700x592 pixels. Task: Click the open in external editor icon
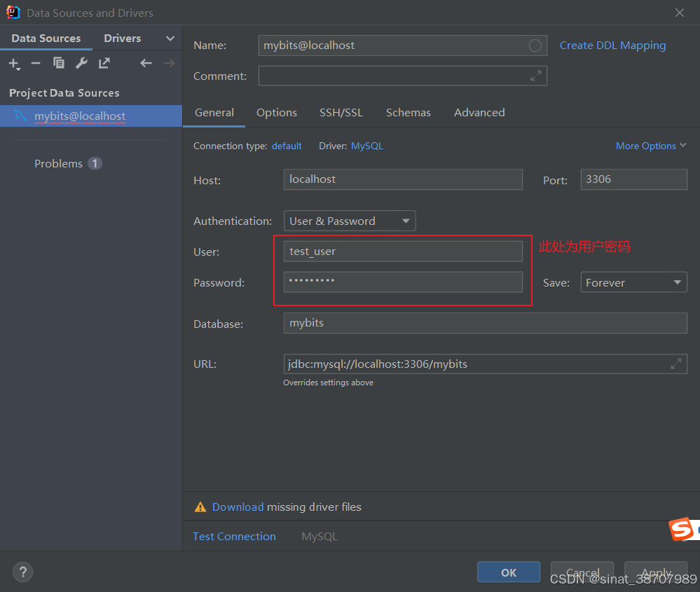tap(104, 63)
